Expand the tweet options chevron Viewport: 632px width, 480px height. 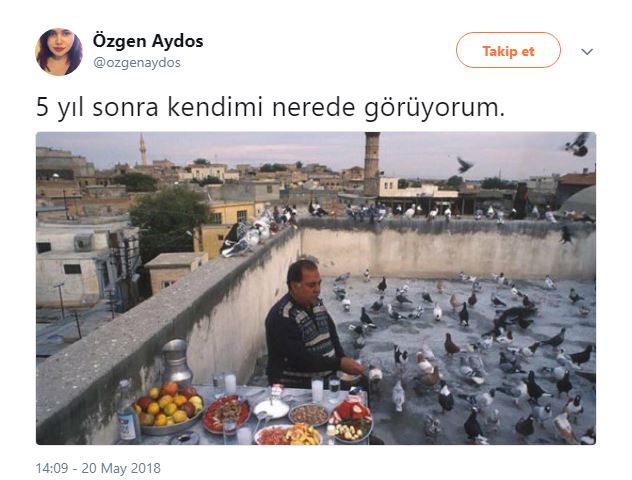[x=587, y=52]
